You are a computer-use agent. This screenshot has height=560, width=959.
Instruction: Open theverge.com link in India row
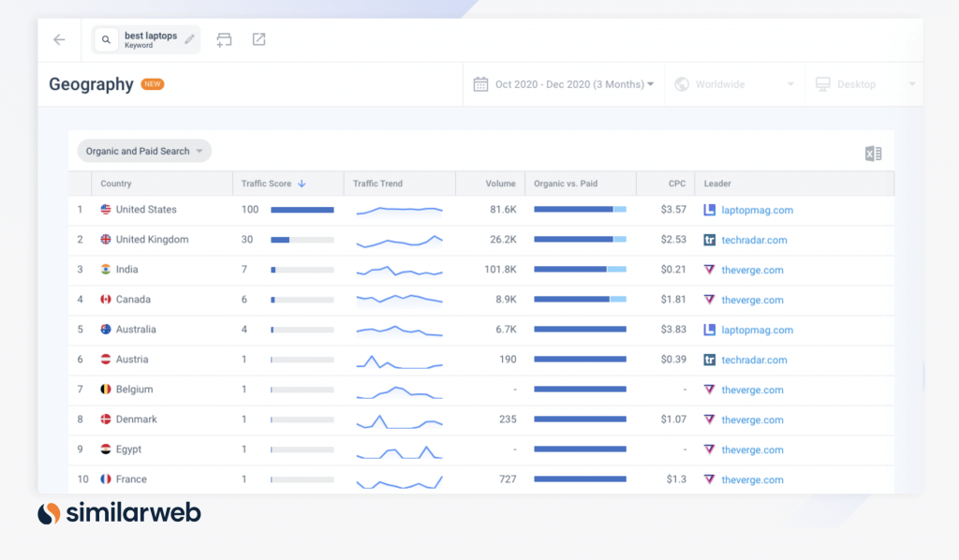(752, 270)
